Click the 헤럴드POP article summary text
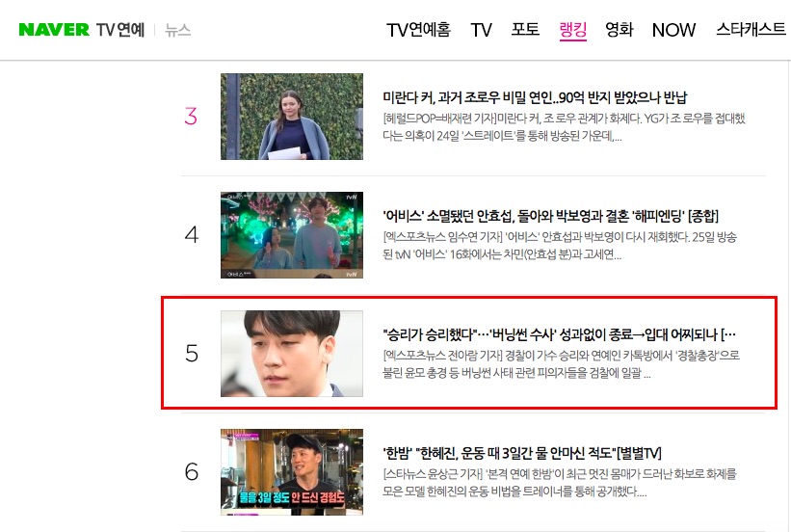This screenshot has height=532, width=791. 564,127
